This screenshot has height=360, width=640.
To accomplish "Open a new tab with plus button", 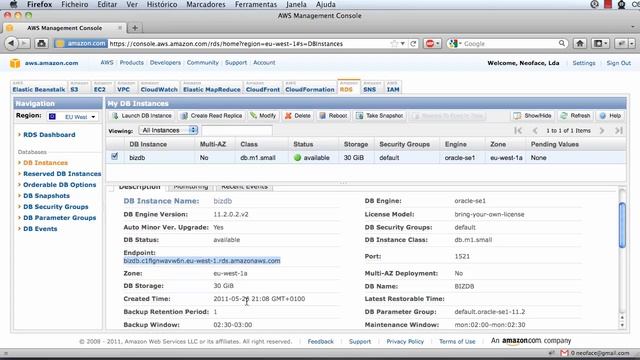I will click(135, 28).
